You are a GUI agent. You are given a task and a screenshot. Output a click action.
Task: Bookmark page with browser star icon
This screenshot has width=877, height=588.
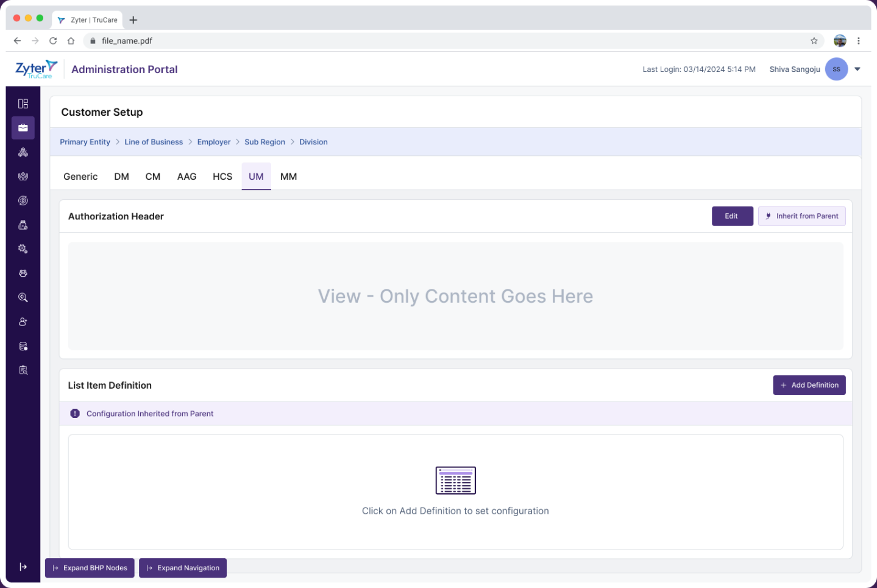pyautogui.click(x=814, y=41)
